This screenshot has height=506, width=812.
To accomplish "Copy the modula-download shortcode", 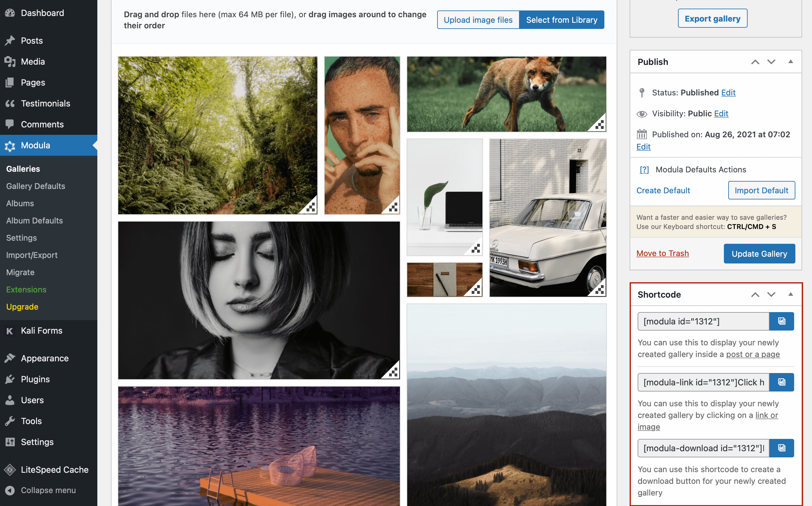I will [x=782, y=448].
